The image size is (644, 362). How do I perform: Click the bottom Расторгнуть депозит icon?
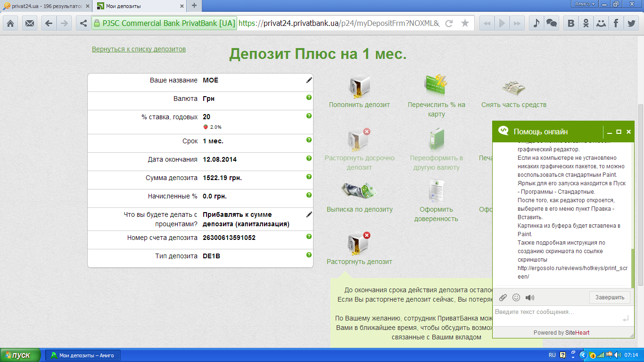coord(359,244)
